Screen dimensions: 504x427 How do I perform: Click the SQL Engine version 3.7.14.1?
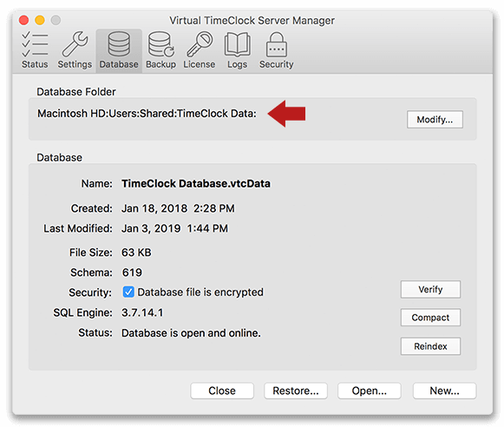[x=142, y=312]
